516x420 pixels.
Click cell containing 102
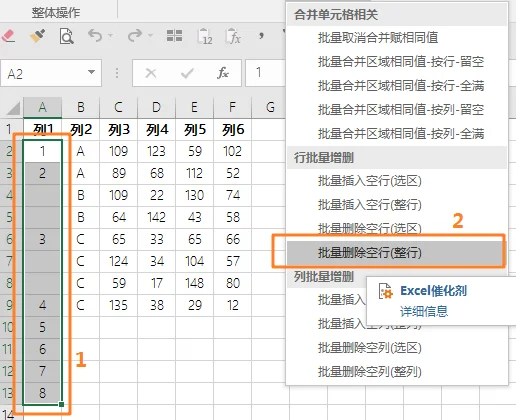coord(232,151)
